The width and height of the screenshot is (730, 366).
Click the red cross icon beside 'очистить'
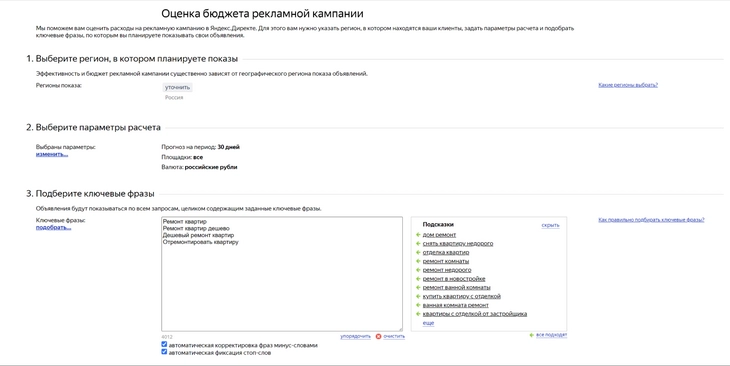(379, 336)
